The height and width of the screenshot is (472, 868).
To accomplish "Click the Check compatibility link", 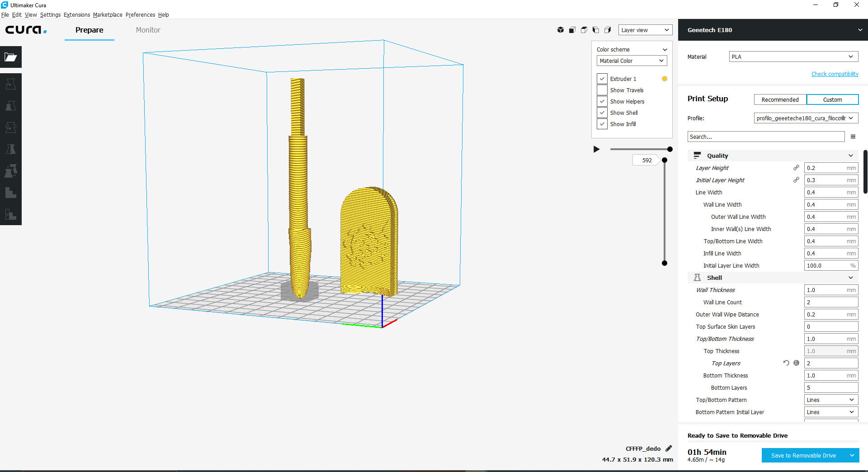I will pos(835,74).
